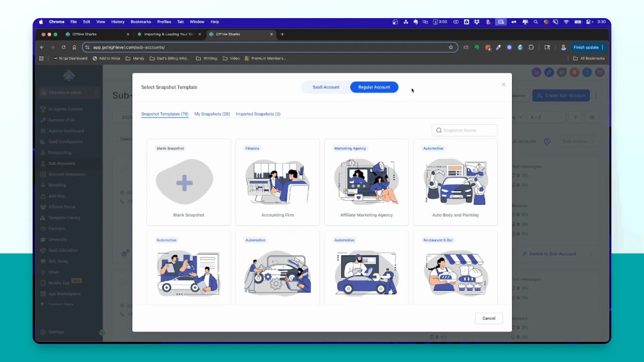Open the Imported Snapshots (3) tab

[258, 114]
